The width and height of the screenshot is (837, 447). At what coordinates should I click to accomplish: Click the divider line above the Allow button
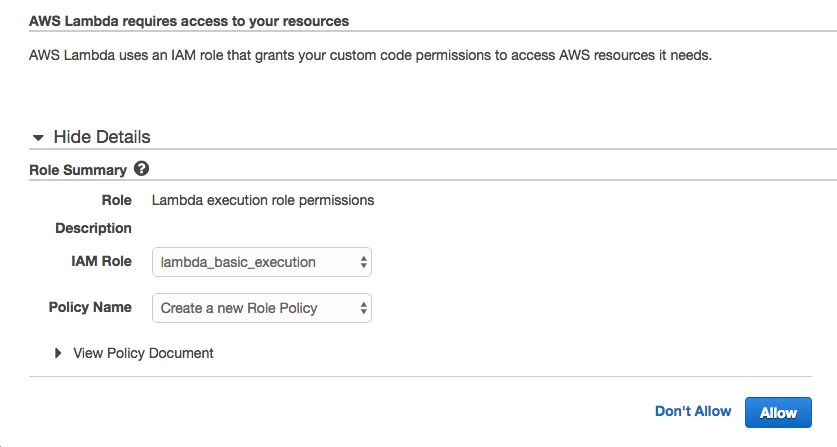click(418, 377)
